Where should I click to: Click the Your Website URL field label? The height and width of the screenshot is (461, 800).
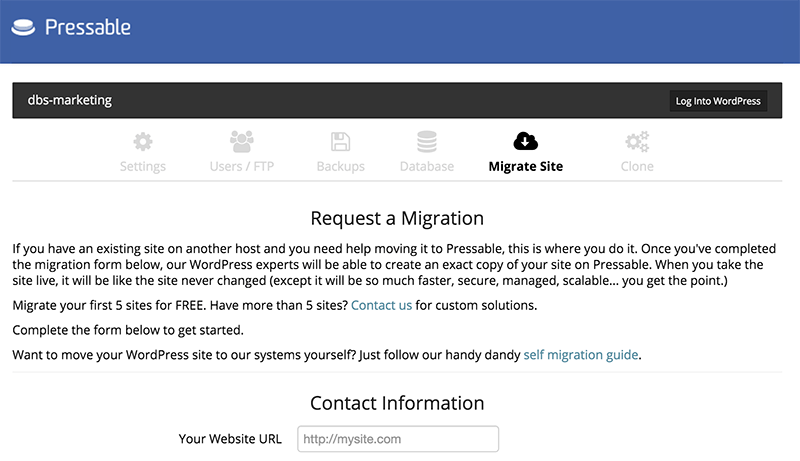[x=230, y=439]
